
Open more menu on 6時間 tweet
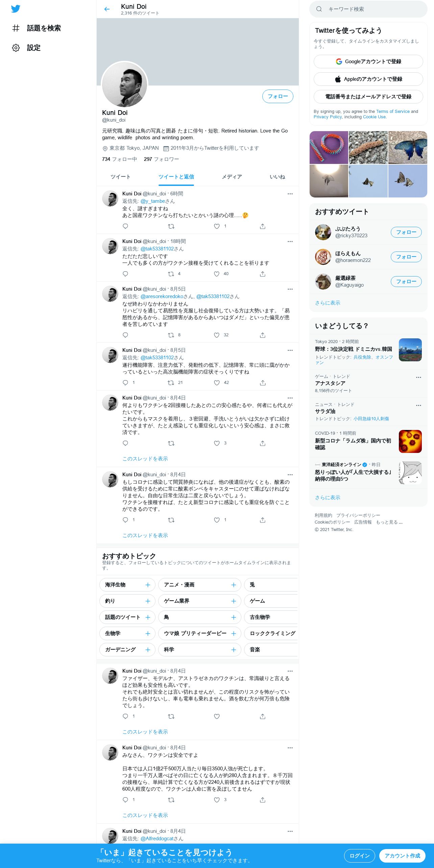pos(290,194)
